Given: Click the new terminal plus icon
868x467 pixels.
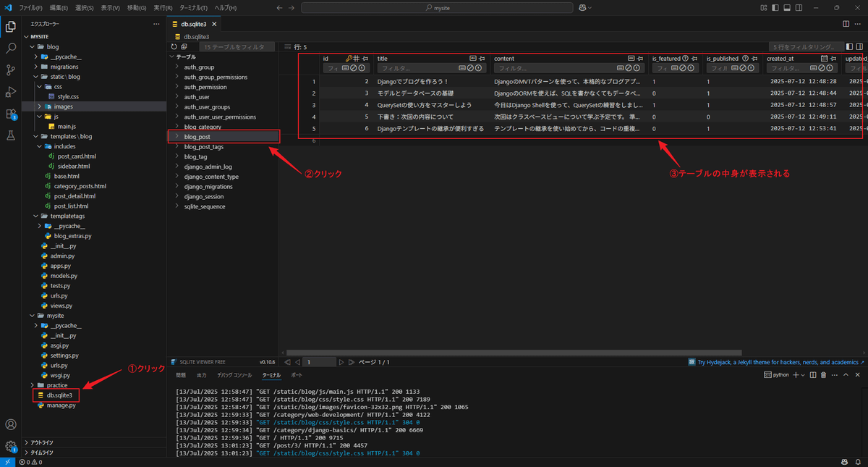Looking at the screenshot, I should click(x=796, y=375).
